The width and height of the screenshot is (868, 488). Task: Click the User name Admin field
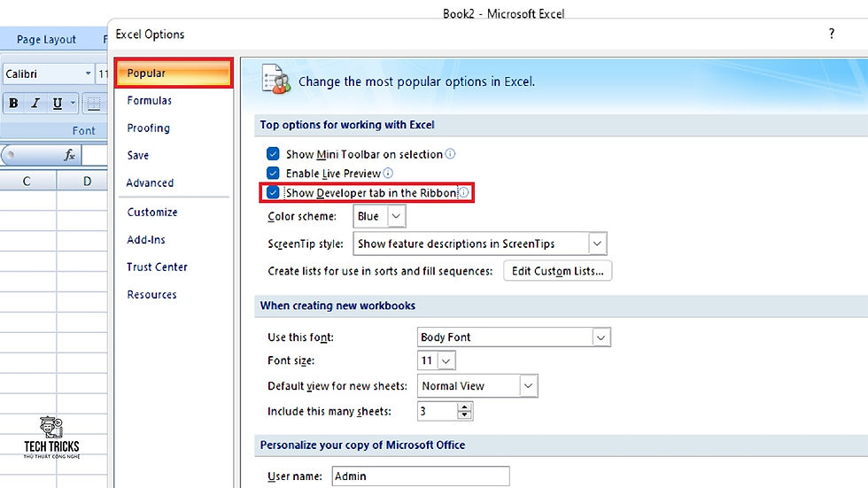point(421,476)
